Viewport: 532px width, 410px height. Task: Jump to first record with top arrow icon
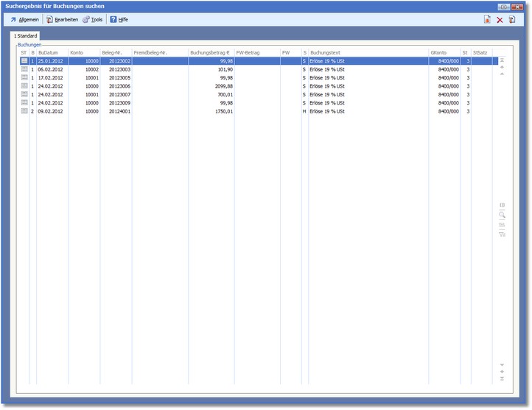click(x=503, y=59)
